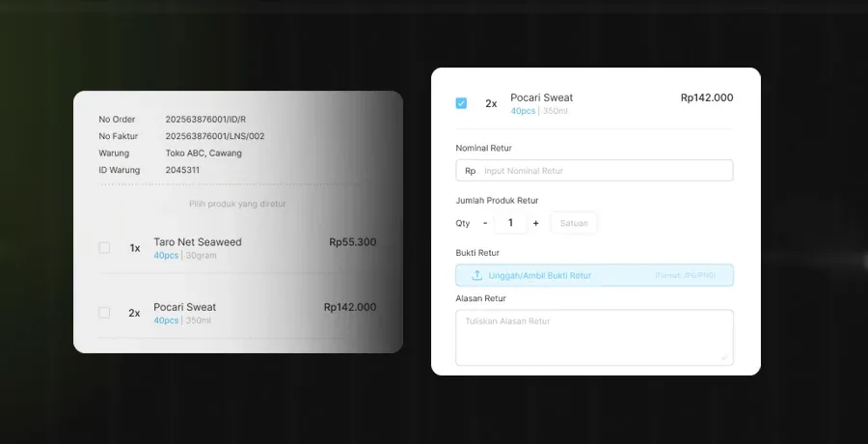Click Rp142.000 price in left card
The height and width of the screenshot is (444, 868).
pyautogui.click(x=350, y=307)
